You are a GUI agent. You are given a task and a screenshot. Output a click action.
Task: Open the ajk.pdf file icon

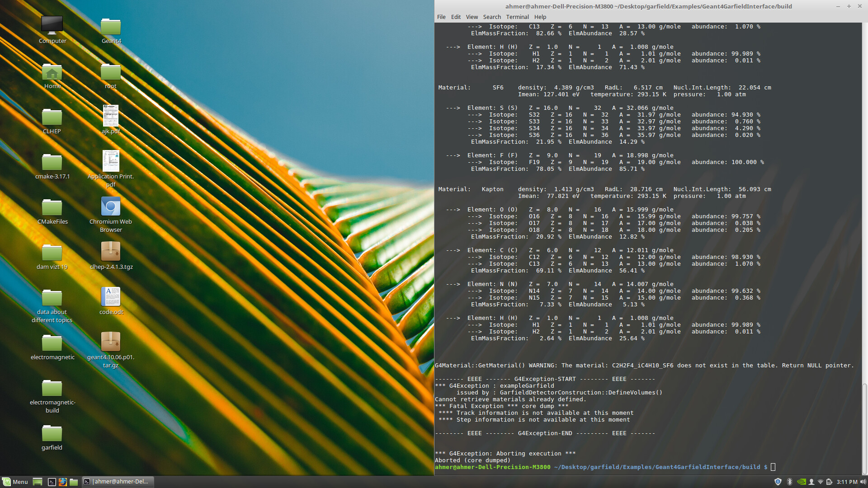(x=111, y=120)
